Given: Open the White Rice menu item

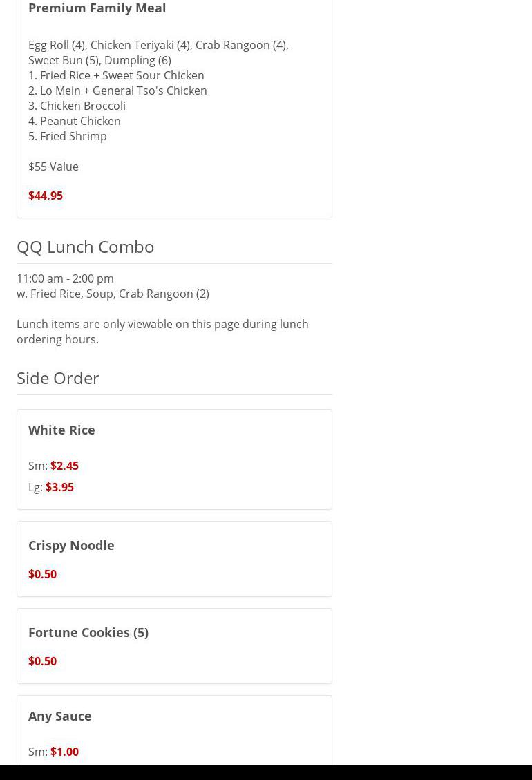Looking at the screenshot, I should [x=61, y=430].
